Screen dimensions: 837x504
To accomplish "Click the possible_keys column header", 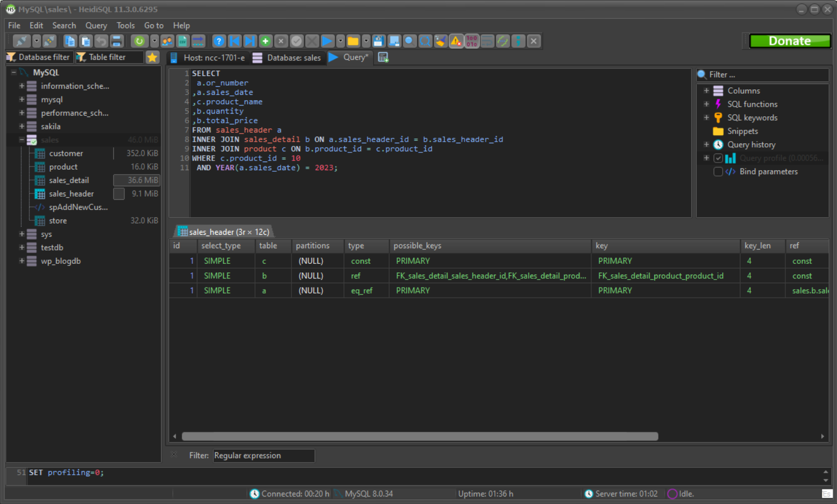I will [x=490, y=246].
